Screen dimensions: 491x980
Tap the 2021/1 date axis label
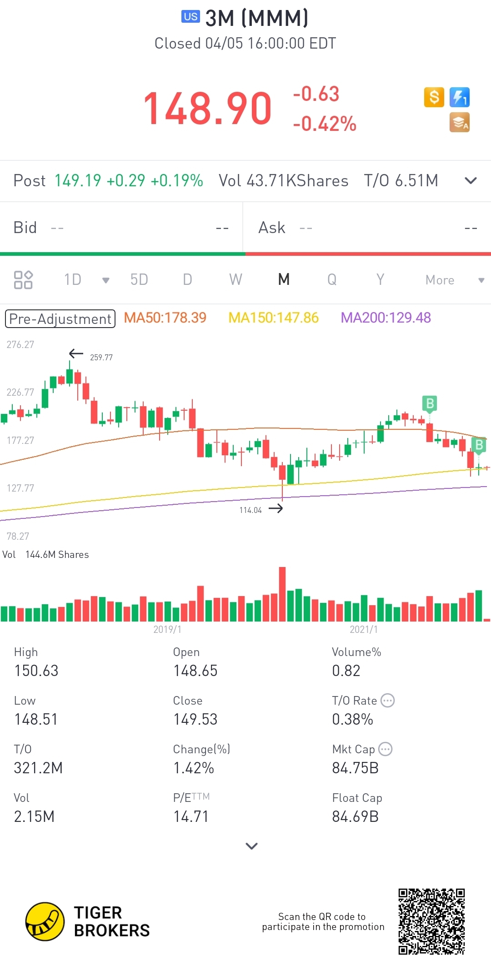click(364, 629)
